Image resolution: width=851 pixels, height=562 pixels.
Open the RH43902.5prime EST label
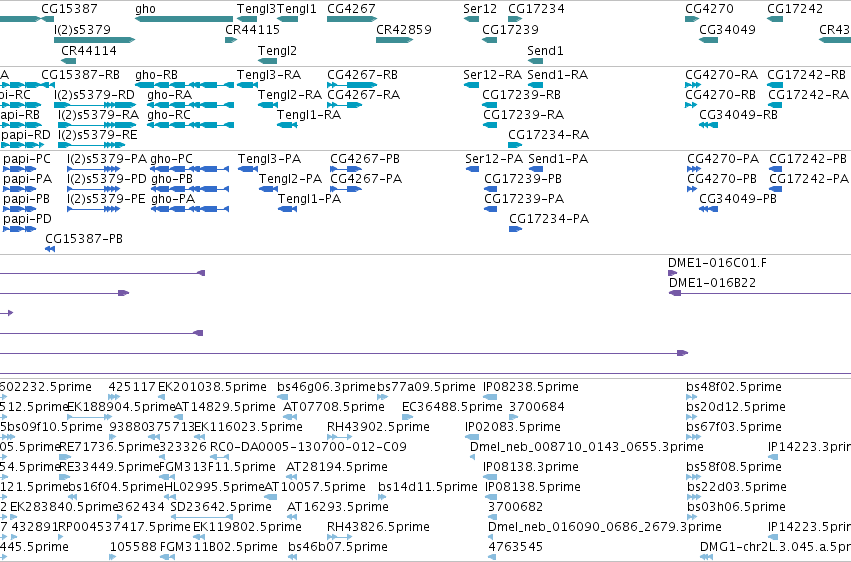(378, 427)
